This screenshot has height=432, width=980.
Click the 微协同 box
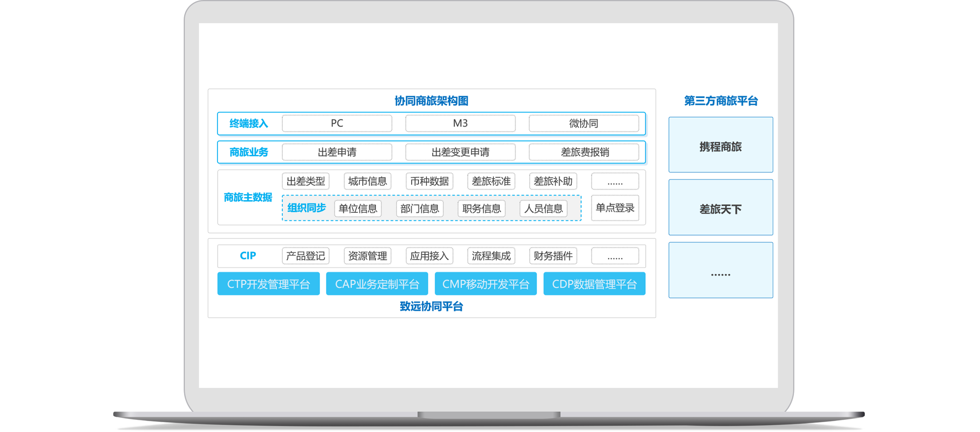click(584, 123)
